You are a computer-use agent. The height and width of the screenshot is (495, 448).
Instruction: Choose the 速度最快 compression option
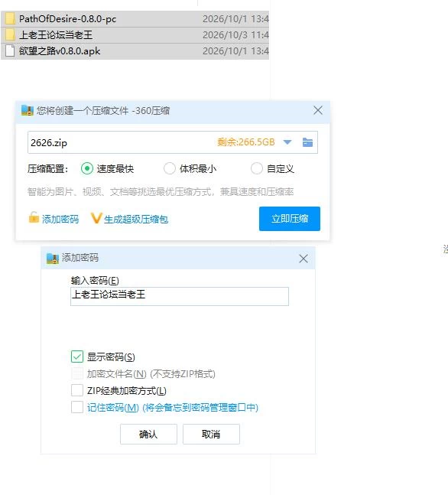click(x=86, y=168)
